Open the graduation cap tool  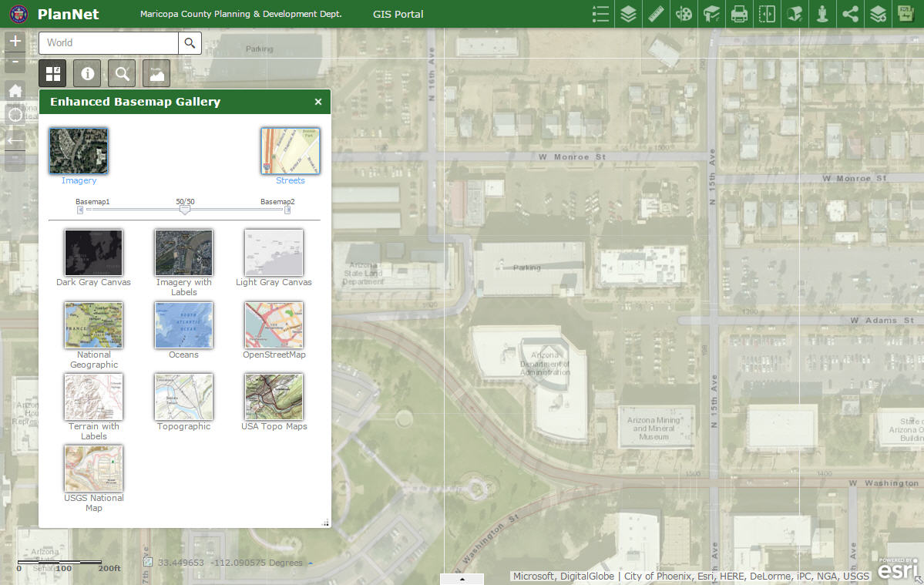[x=711, y=14]
